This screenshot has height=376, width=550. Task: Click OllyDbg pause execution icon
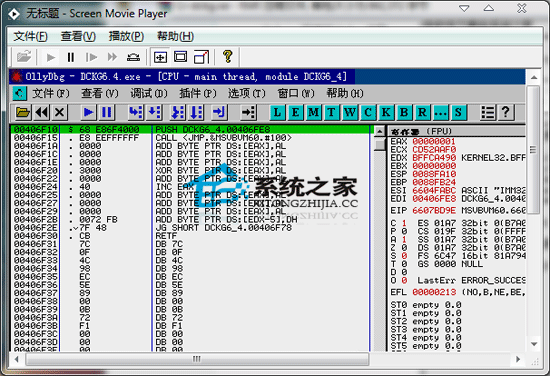107,113
